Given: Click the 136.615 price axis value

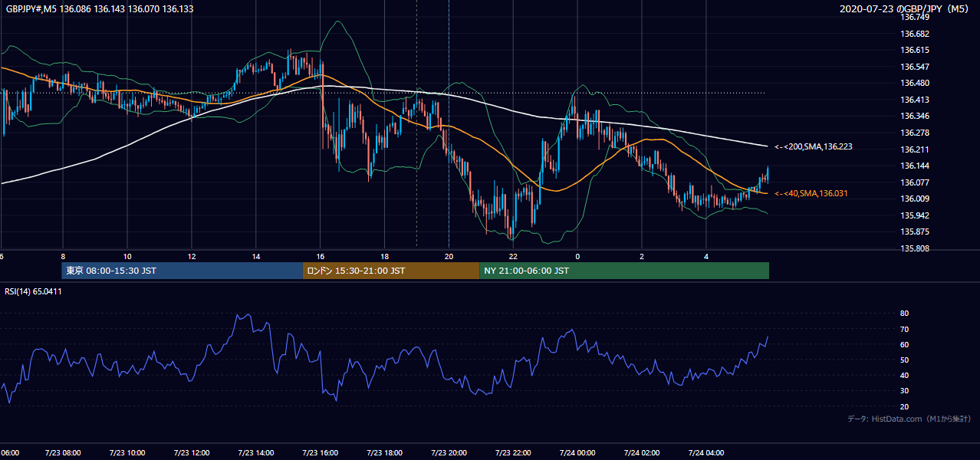Looking at the screenshot, I should point(914,50).
